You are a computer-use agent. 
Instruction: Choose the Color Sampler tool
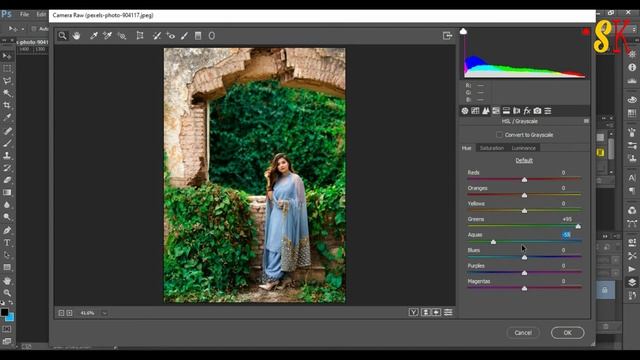tap(107, 36)
